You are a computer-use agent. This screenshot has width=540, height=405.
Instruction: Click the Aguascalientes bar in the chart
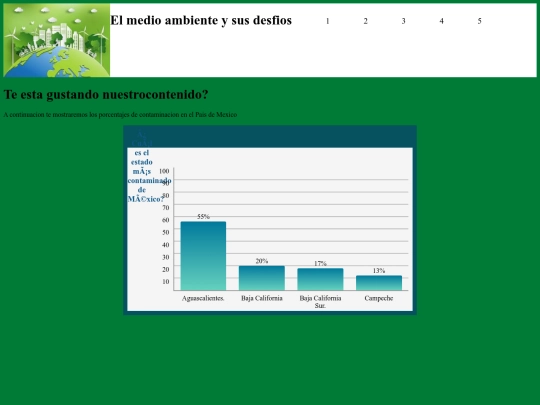click(203, 256)
